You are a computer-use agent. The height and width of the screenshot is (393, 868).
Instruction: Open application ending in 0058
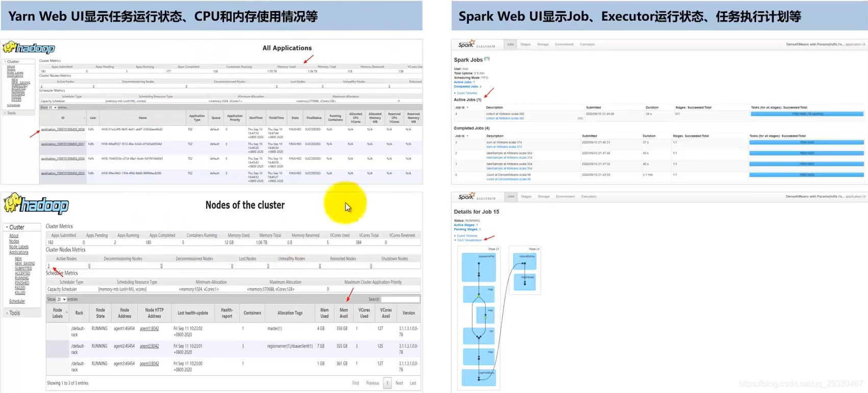[x=63, y=129]
